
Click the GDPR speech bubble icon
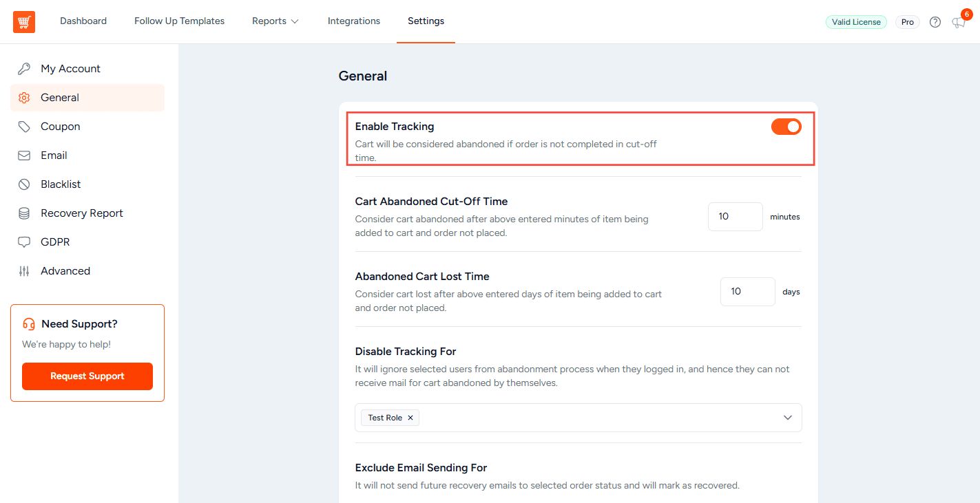[x=24, y=242]
